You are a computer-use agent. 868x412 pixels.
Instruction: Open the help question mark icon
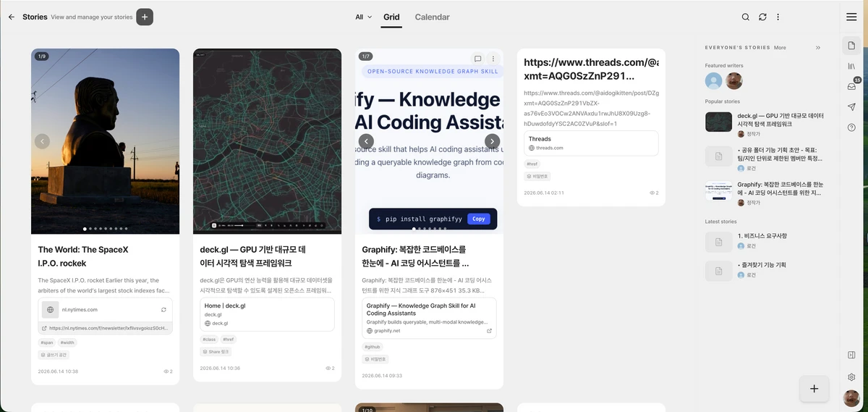coord(851,127)
